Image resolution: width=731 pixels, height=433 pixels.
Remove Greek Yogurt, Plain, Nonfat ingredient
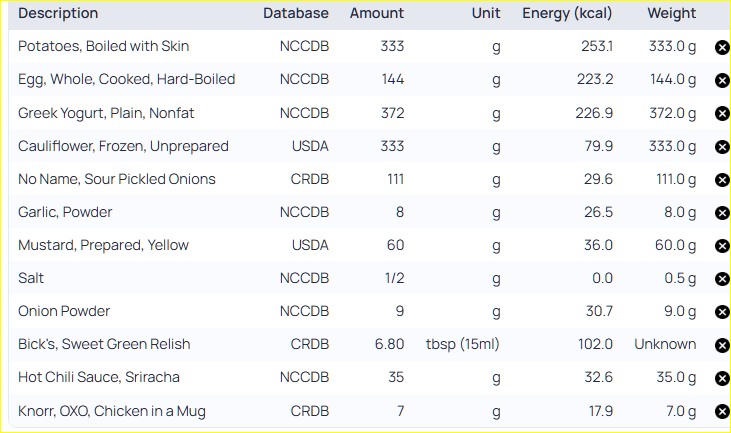point(722,113)
